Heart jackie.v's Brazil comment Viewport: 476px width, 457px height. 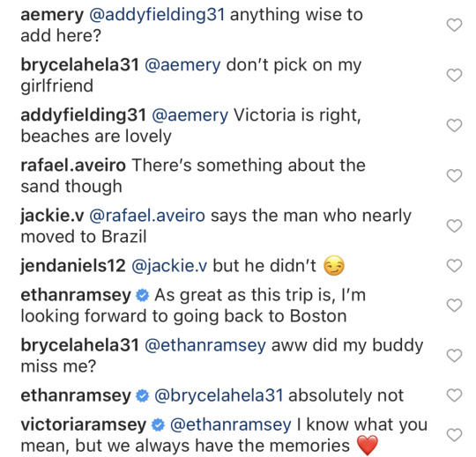(454, 226)
